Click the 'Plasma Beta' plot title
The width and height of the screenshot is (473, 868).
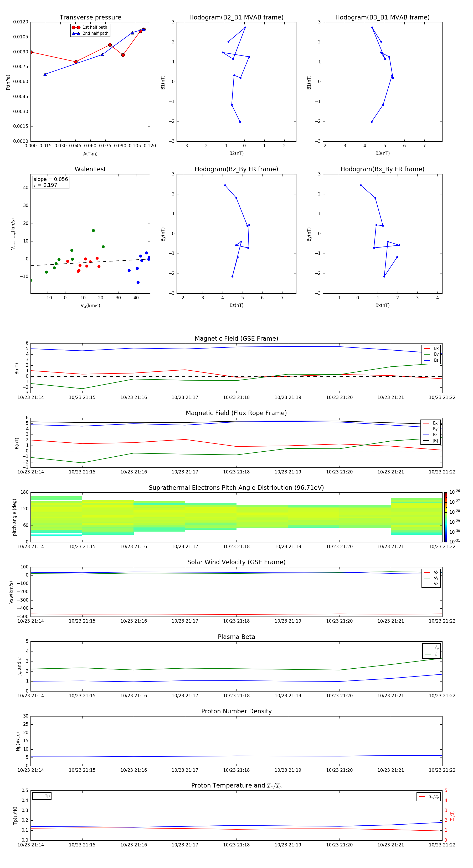[x=236, y=637]
